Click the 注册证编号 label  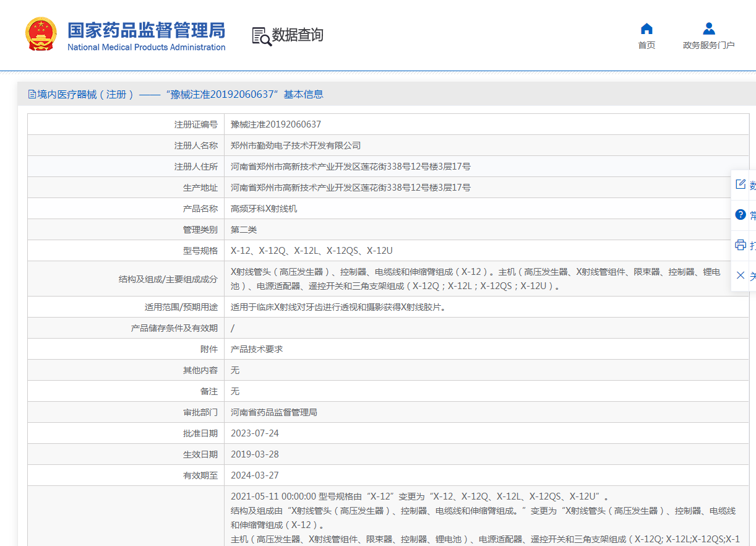(196, 124)
